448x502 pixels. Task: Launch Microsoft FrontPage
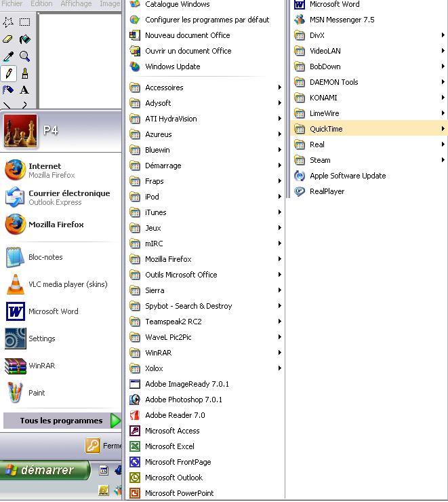pos(205,462)
